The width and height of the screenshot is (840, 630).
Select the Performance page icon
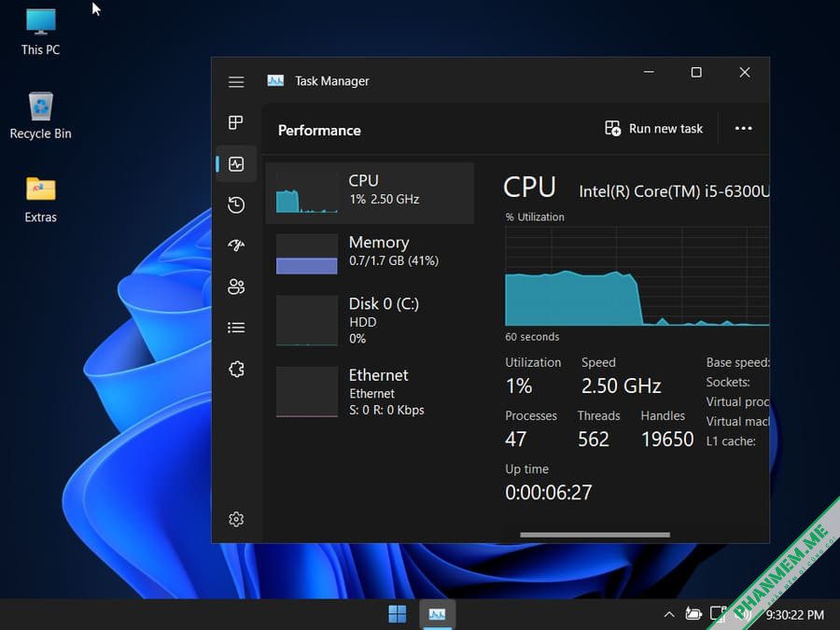point(236,164)
